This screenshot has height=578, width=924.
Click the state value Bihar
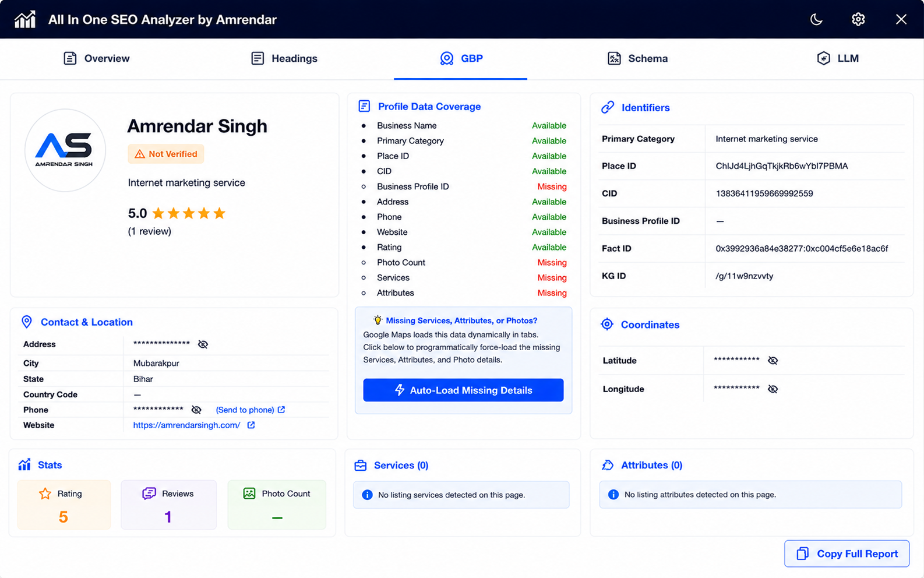pos(143,379)
